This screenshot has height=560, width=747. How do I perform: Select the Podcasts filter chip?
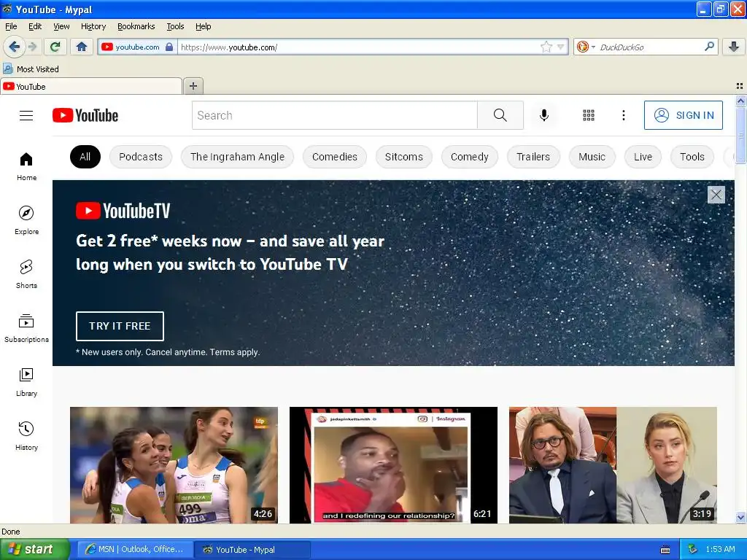[141, 157]
